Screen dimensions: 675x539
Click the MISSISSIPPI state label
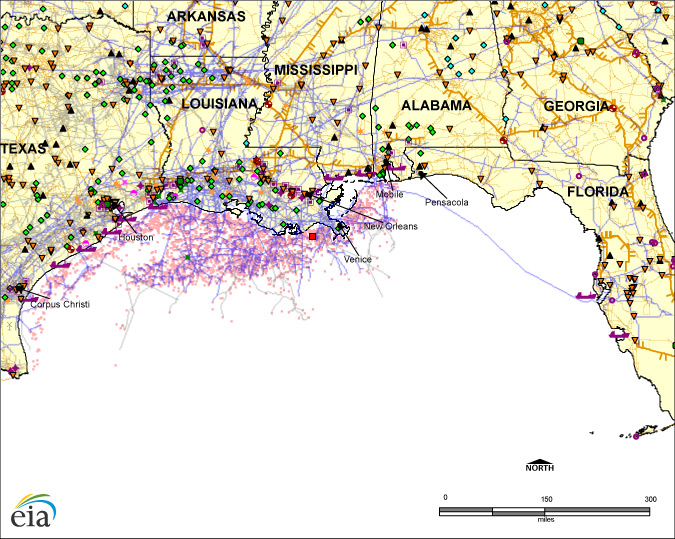(x=316, y=70)
